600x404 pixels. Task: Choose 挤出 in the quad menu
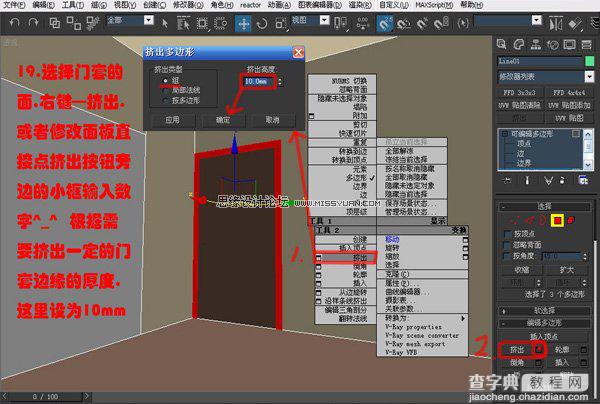(x=346, y=258)
